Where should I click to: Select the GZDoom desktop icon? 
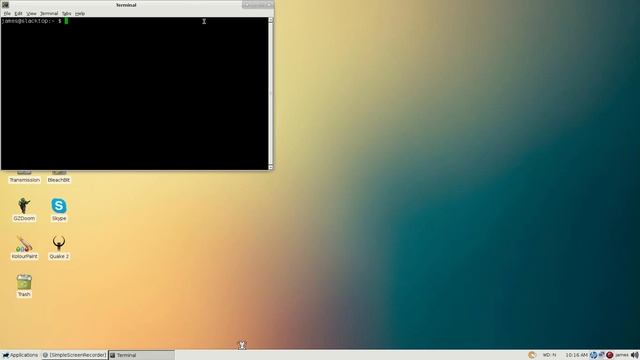pos(24,209)
